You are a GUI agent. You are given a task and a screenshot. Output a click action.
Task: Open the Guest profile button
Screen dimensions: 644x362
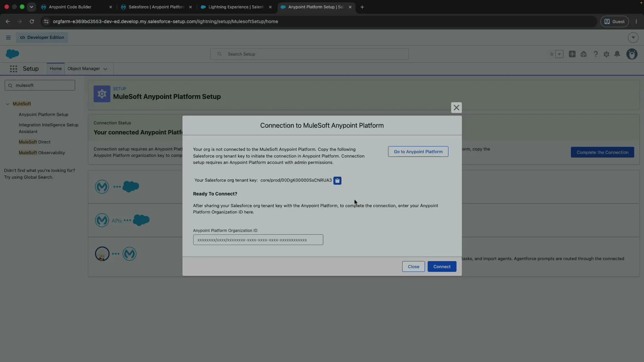(614, 21)
